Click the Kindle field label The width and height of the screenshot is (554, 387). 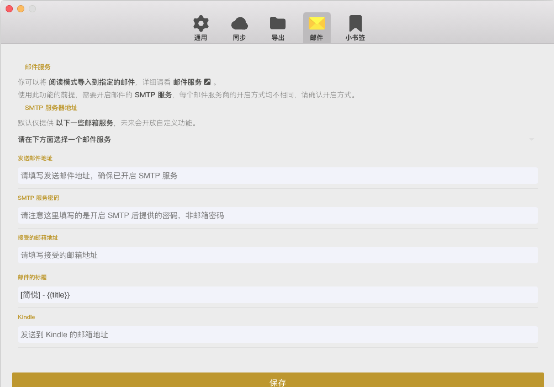pos(26,317)
